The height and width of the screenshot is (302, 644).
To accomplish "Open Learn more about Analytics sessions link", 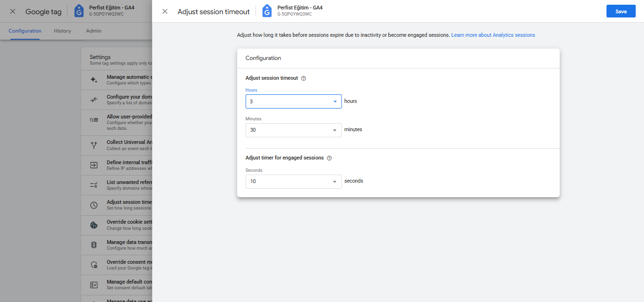I will 493,35.
